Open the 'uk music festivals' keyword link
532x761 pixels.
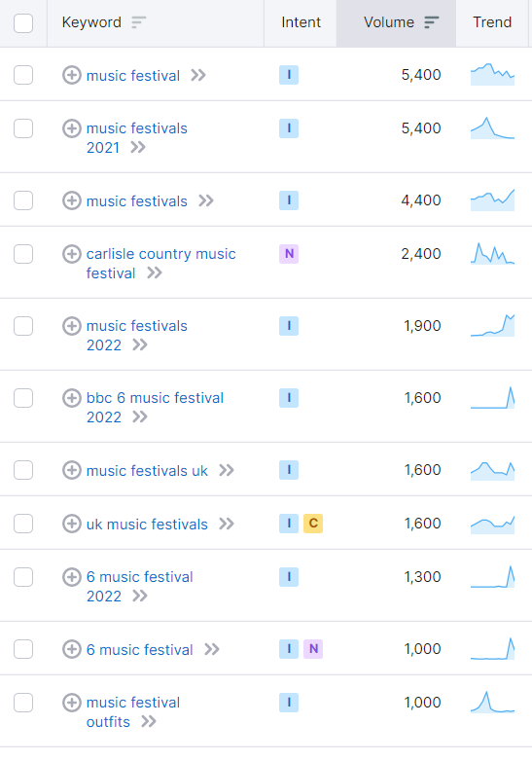coord(147,525)
